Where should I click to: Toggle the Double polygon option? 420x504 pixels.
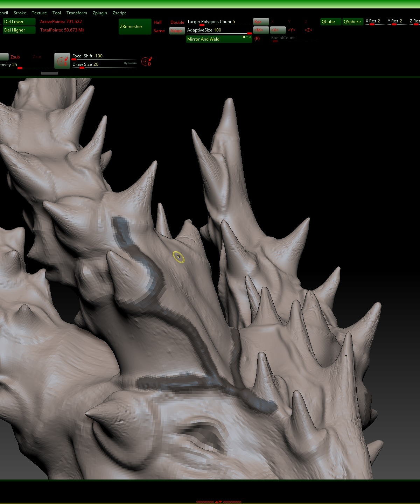coord(177,22)
